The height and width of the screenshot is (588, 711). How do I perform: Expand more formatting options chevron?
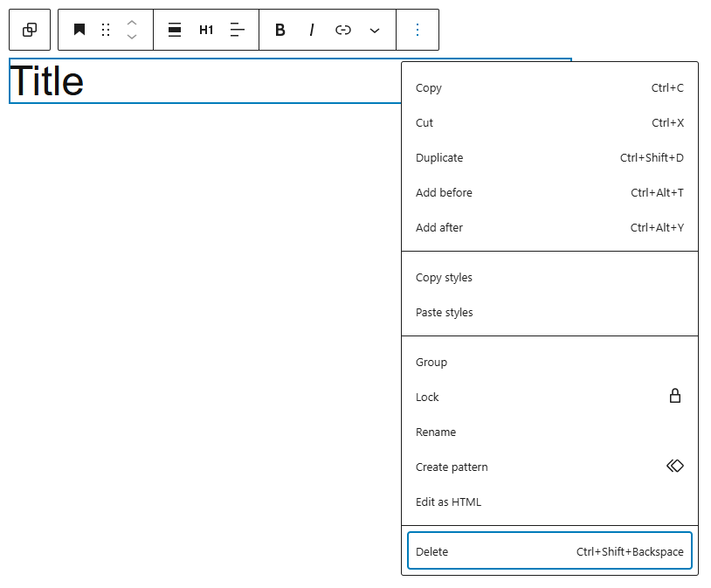click(x=374, y=30)
